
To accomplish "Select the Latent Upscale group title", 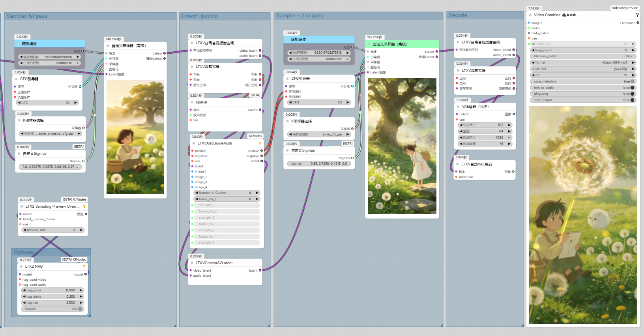I will coord(200,17).
